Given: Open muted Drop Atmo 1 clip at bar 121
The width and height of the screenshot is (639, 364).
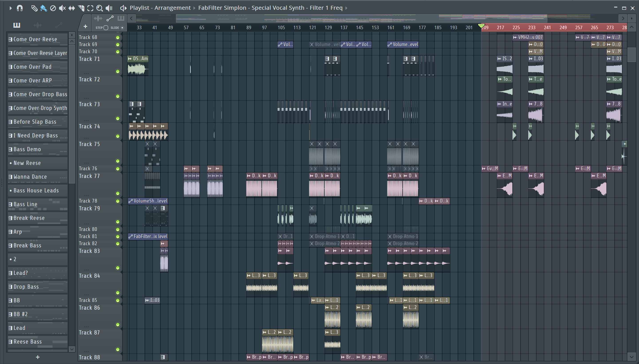Looking at the screenshot, I should pyautogui.click(x=325, y=237).
